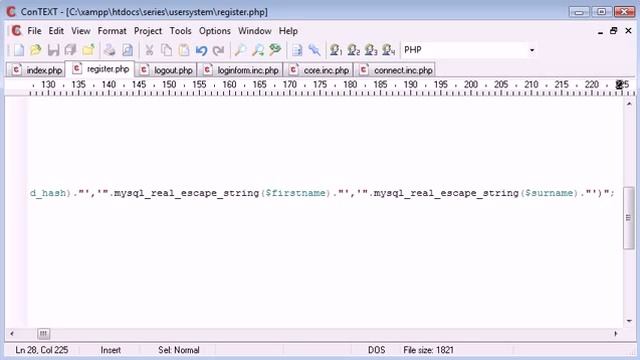Click the Close file folder icon
Viewport: 640px width, 360px height.
pyautogui.click(x=88, y=50)
